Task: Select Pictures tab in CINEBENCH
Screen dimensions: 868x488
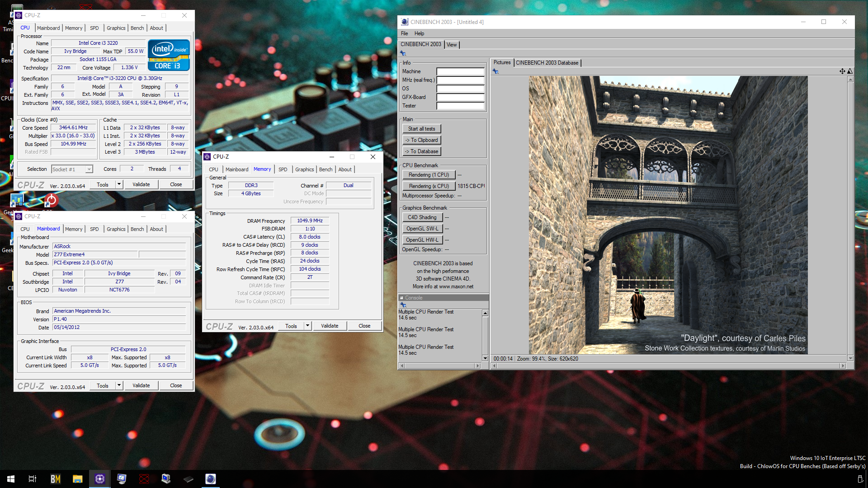Action: pyautogui.click(x=502, y=62)
